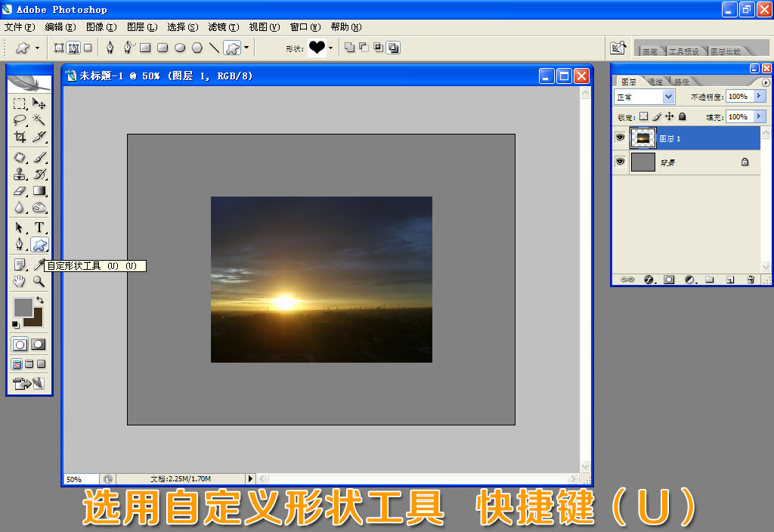The image size is (774, 532).
Task: Create a new layer button
Action: point(730,280)
